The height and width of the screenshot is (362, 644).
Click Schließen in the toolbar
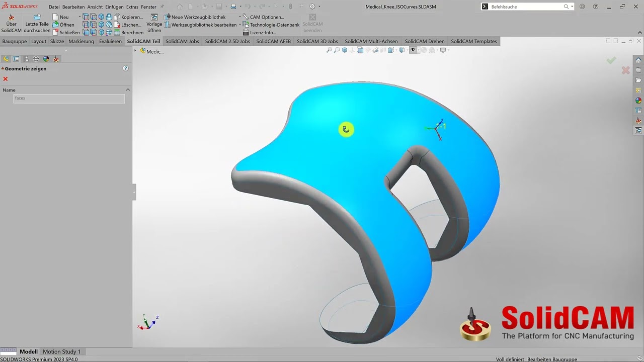66,32
